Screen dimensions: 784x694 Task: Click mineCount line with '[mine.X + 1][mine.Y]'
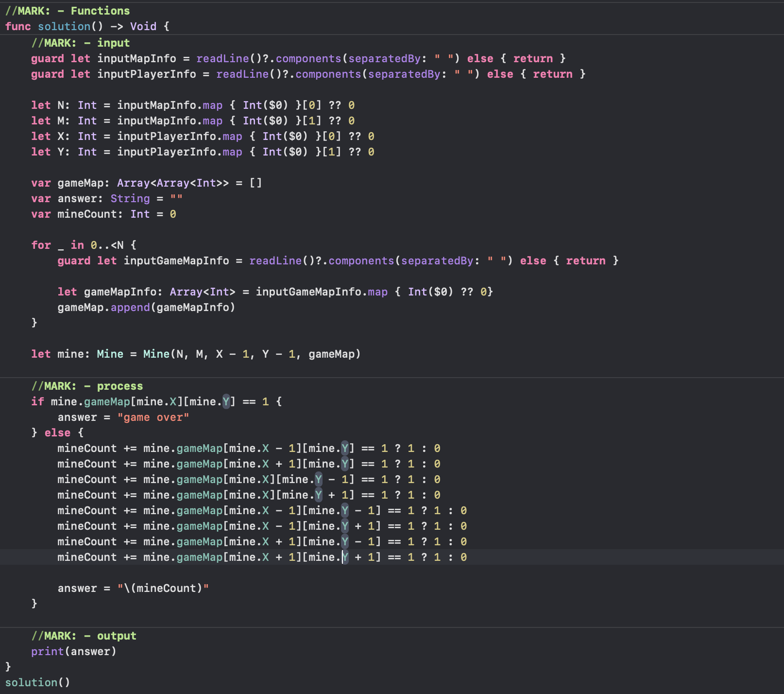coord(249,464)
